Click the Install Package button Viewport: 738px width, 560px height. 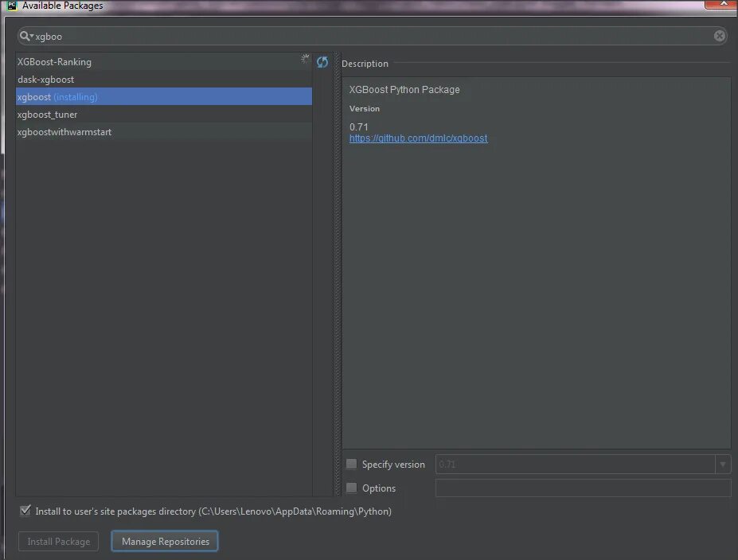click(x=58, y=541)
